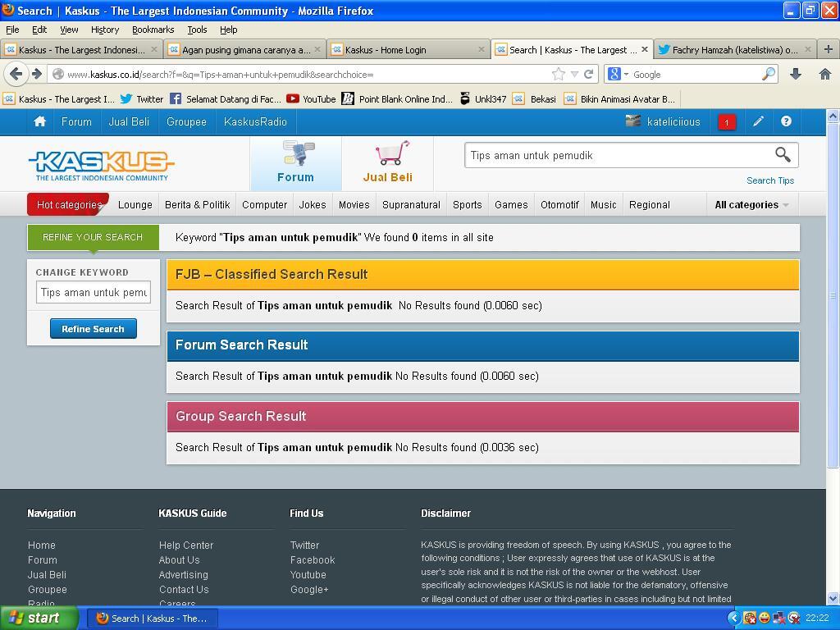
Task: Switch to the 'Kaskus - The Largest Indonesi...' tab
Action: (x=81, y=49)
